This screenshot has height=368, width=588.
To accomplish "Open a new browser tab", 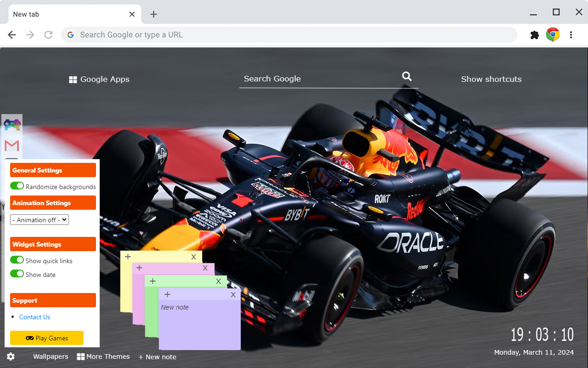I will (x=153, y=14).
